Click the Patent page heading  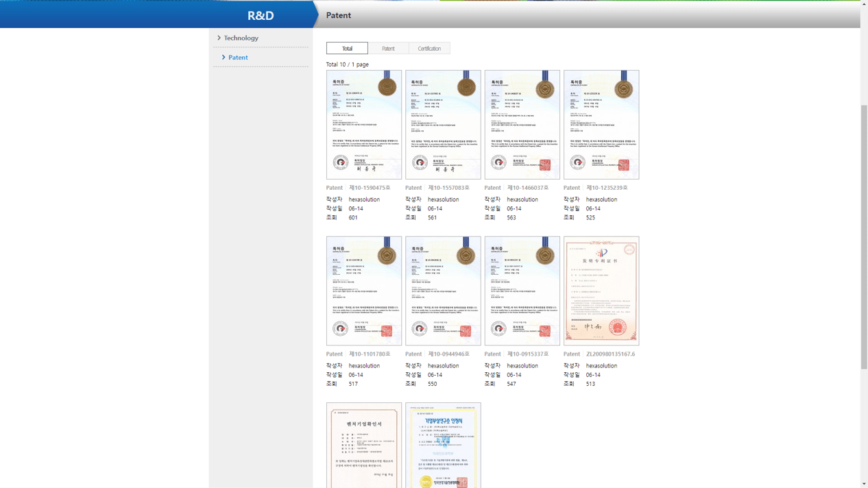339,15
